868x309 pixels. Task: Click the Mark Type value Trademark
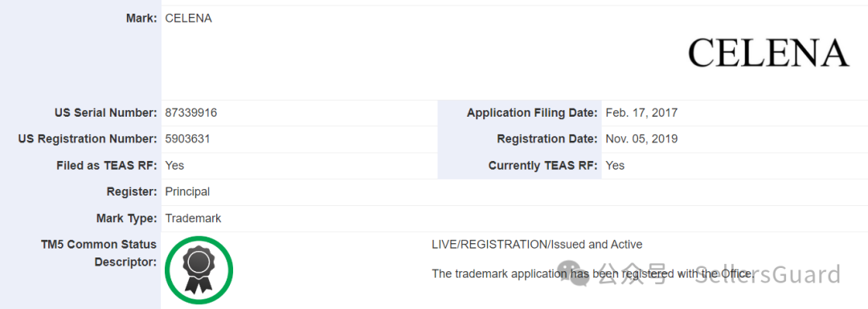pyautogui.click(x=193, y=218)
